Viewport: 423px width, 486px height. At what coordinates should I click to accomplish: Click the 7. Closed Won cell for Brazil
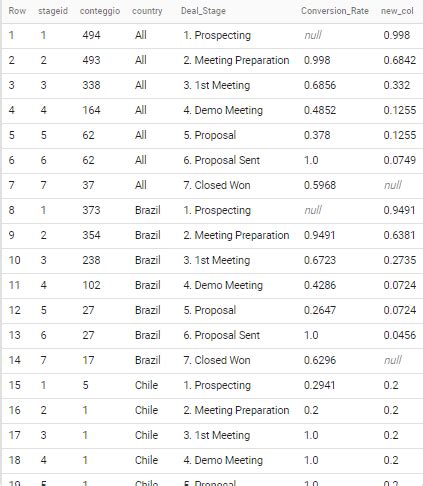(217, 360)
